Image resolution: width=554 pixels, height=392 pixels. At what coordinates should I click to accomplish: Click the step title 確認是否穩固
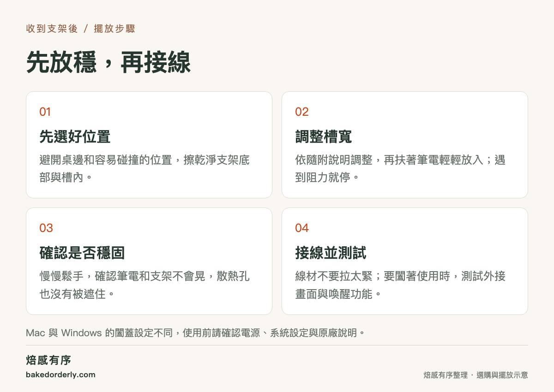82,253
